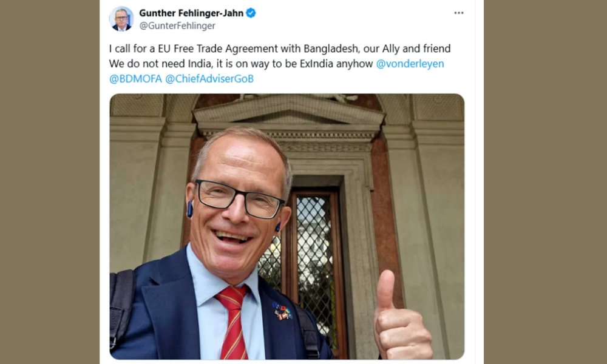The image size is (607, 364).
Task: Open the attached selfie photo
Action: [287, 227]
